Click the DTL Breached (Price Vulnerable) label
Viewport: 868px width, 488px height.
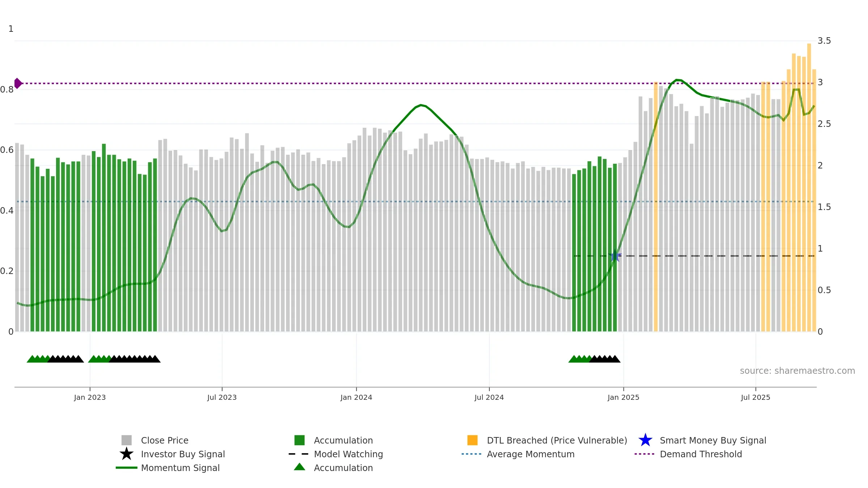click(x=557, y=440)
